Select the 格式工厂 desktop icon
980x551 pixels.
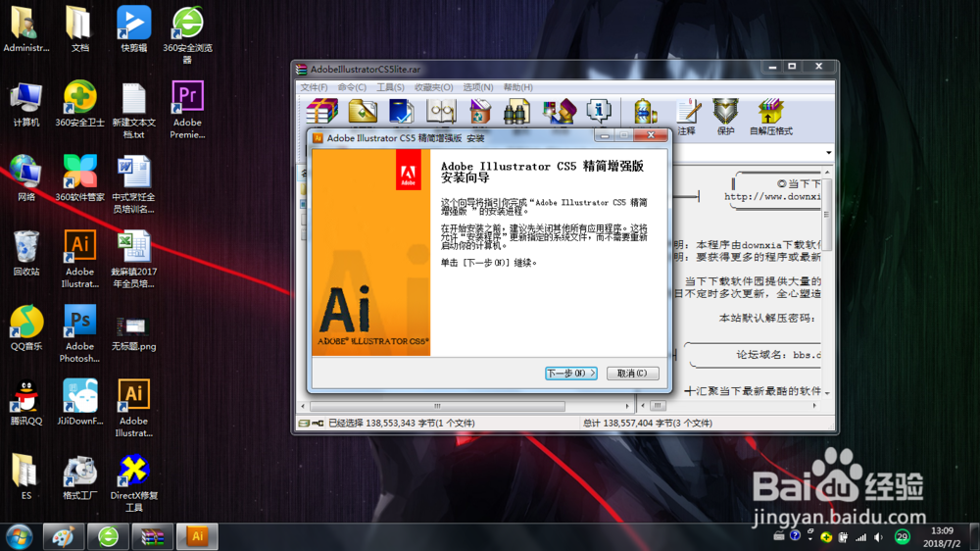tap(80, 476)
